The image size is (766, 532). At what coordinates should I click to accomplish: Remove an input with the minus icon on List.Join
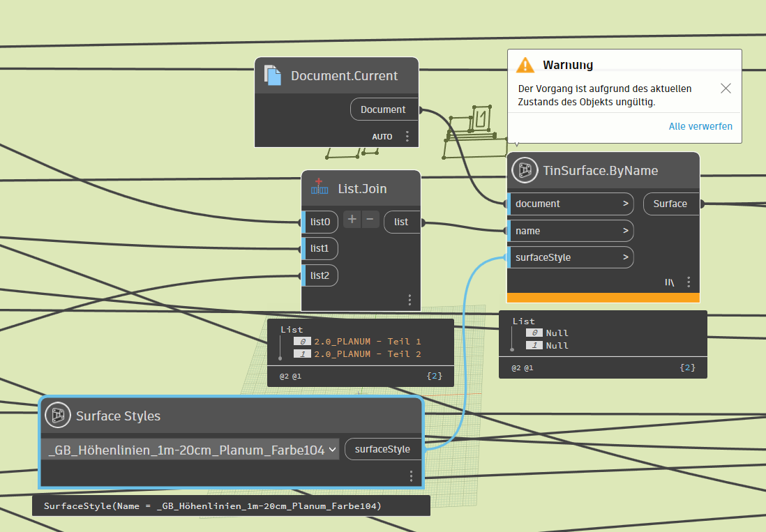370,218
